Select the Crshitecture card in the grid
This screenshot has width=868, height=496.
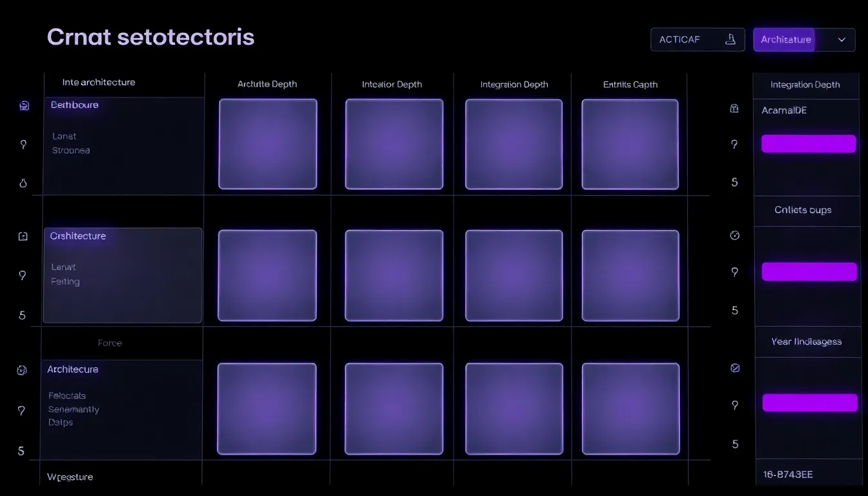[122, 274]
